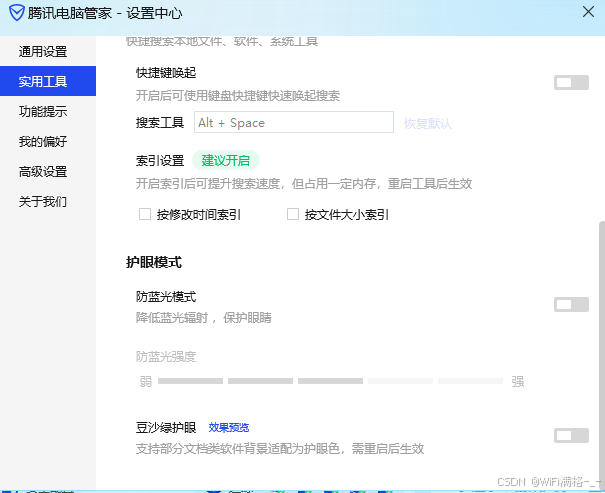Toggle the 豆沙绿护眼 switch

click(x=571, y=436)
